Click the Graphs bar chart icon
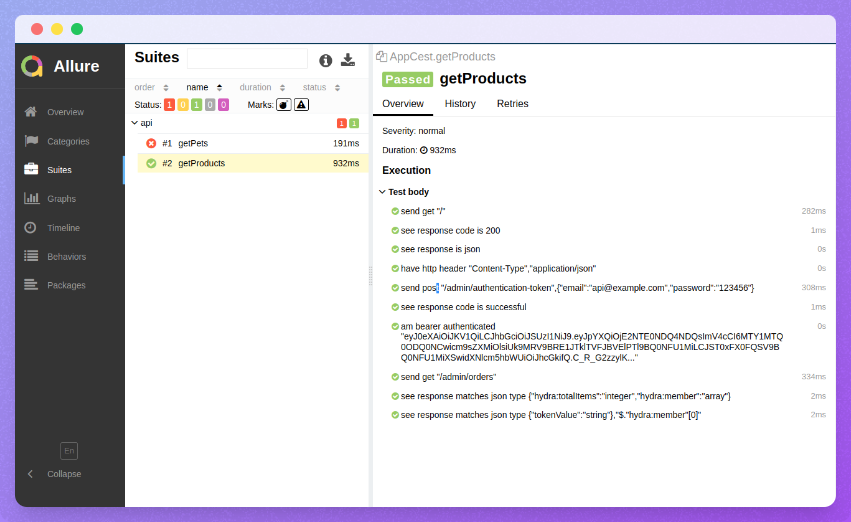This screenshot has height=522, width=851. click(31, 199)
